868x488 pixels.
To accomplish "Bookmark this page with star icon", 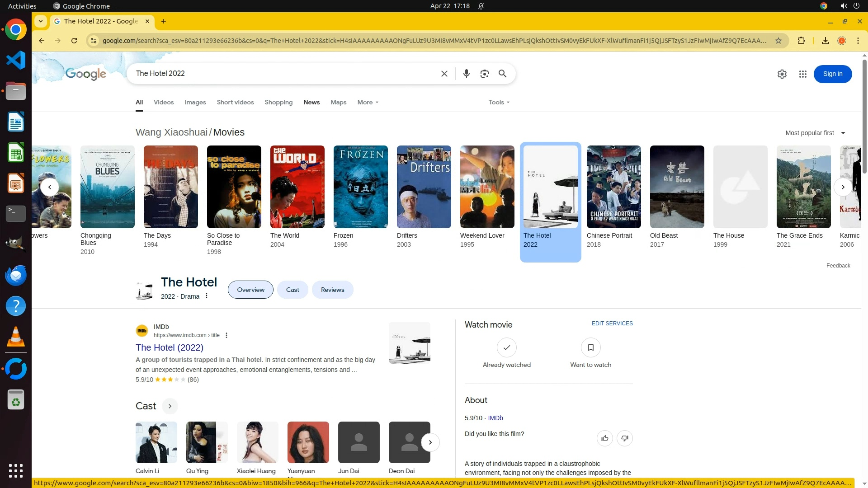I will (778, 41).
